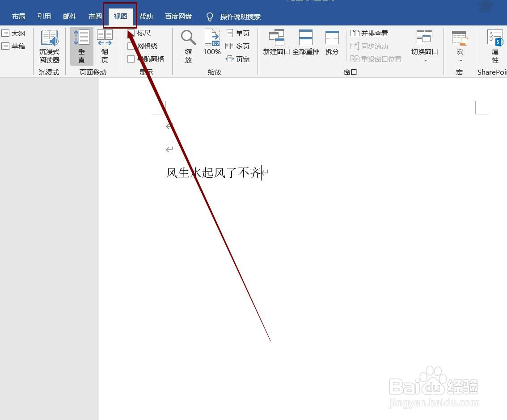Switch to the 审阅 tab
The width and height of the screenshot is (507, 420).
pos(95,17)
